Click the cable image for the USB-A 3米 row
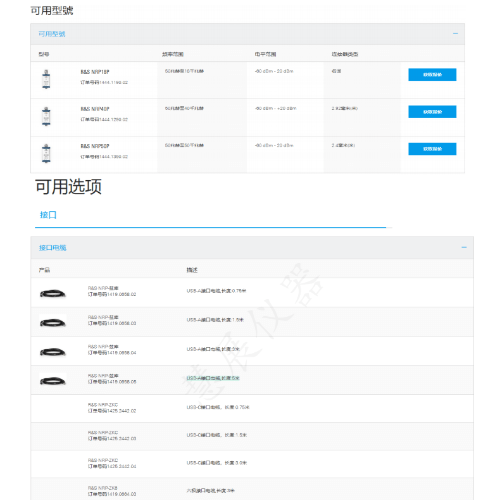This screenshot has width=500, height=500. click(53, 352)
